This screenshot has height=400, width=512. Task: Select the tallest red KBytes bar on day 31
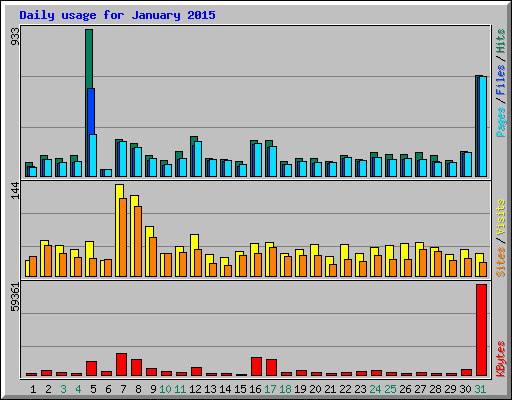[x=481, y=330]
